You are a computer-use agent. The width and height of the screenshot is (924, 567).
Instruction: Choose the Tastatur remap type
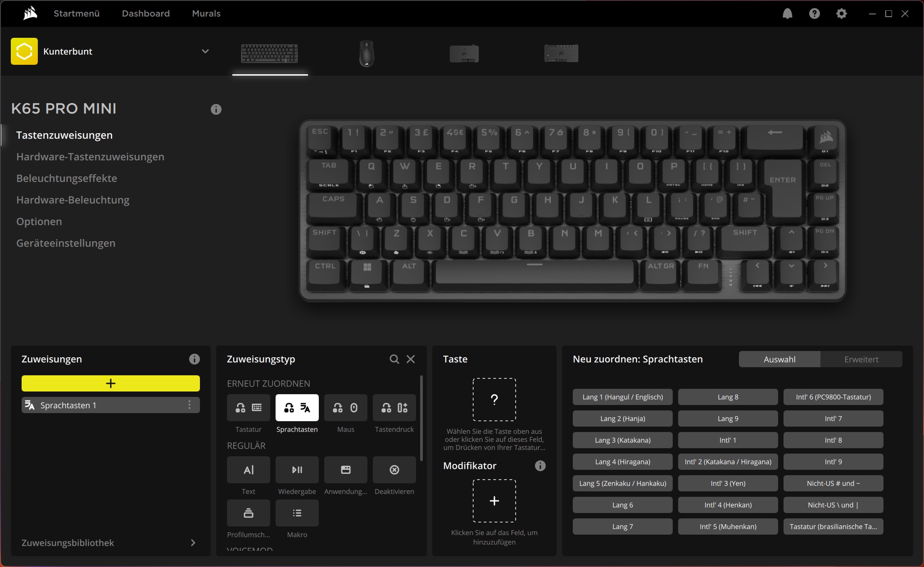point(249,408)
